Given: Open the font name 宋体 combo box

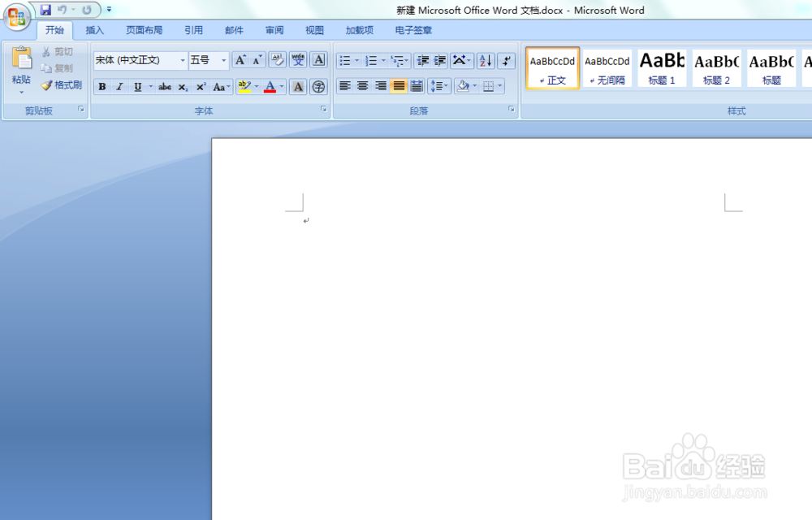Looking at the screenshot, I should click(x=140, y=61).
